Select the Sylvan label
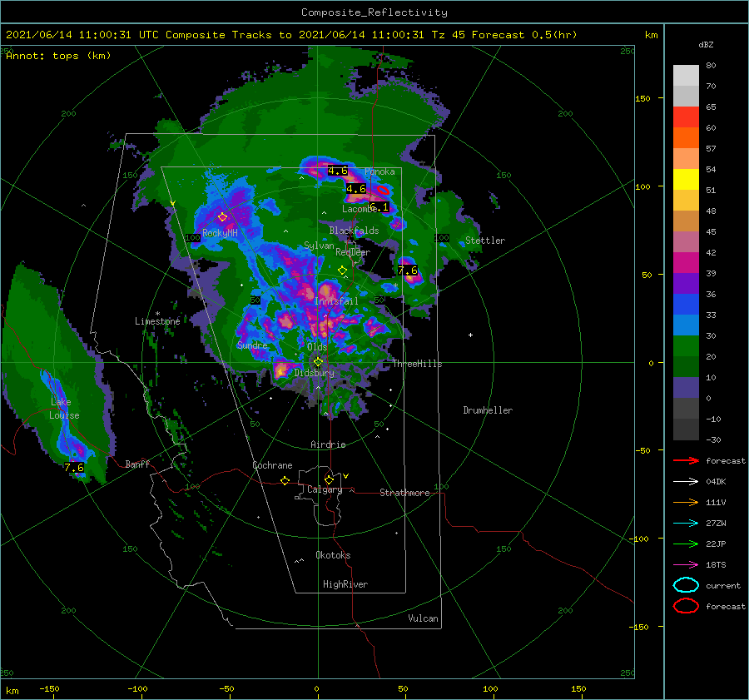 pos(319,246)
